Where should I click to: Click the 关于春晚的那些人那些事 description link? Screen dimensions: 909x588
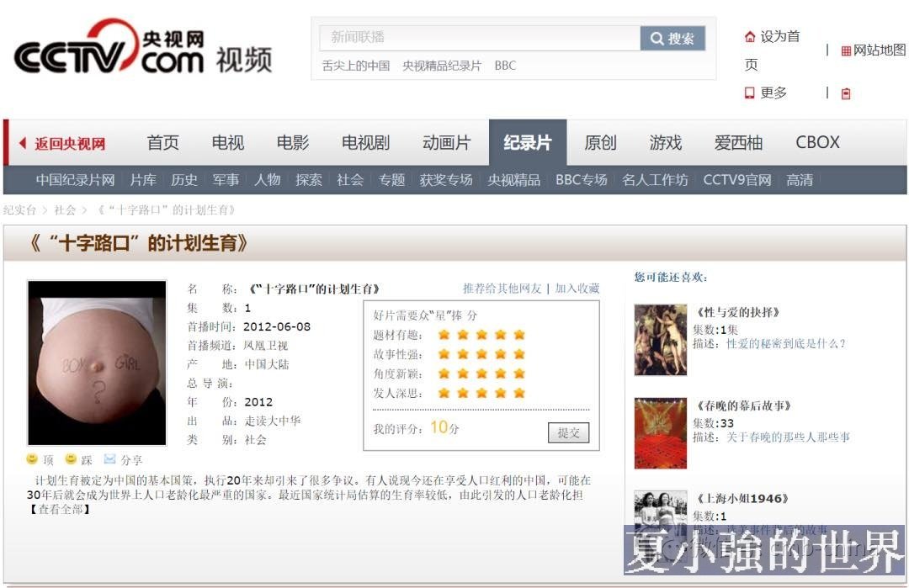click(788, 437)
